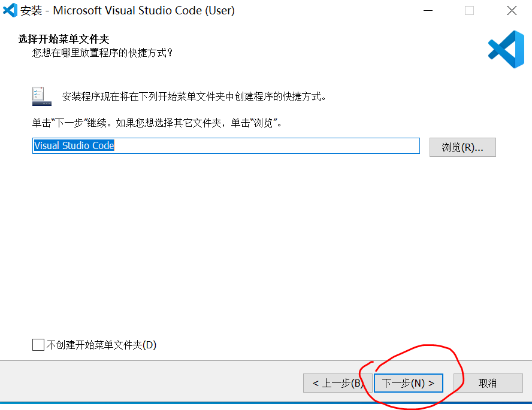Image resolution: width=532 pixels, height=410 pixels.
Task: Click the VS Code icon in title bar
Action: pyautogui.click(x=10, y=10)
